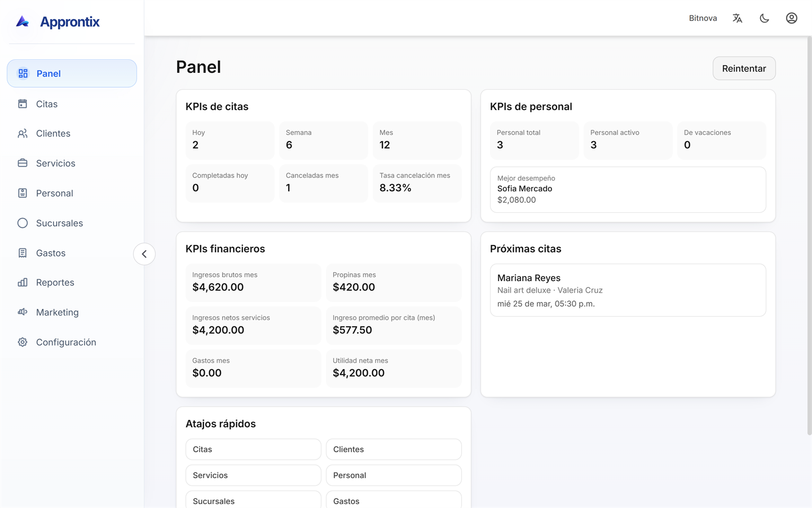812x508 pixels.
Task: Click the Gastos receipt icon in sidebar
Action: [x=23, y=253]
